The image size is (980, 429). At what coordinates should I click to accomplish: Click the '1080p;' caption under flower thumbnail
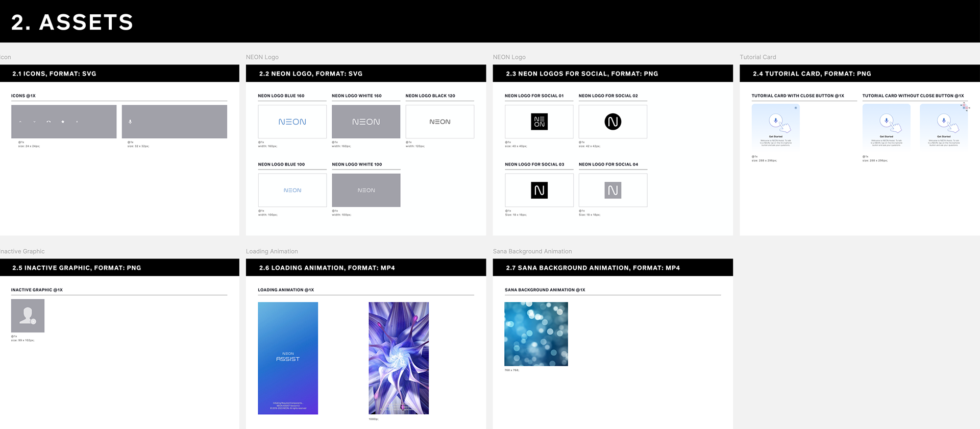[374, 419]
